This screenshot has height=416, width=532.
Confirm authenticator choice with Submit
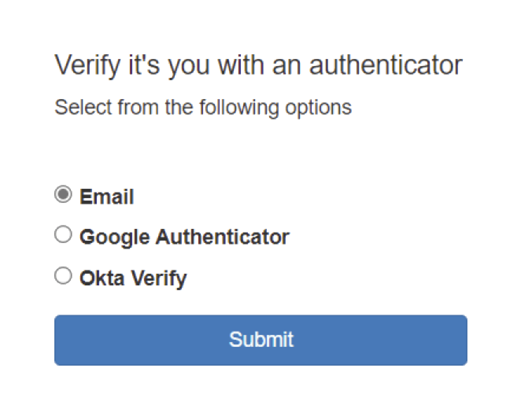tap(261, 340)
